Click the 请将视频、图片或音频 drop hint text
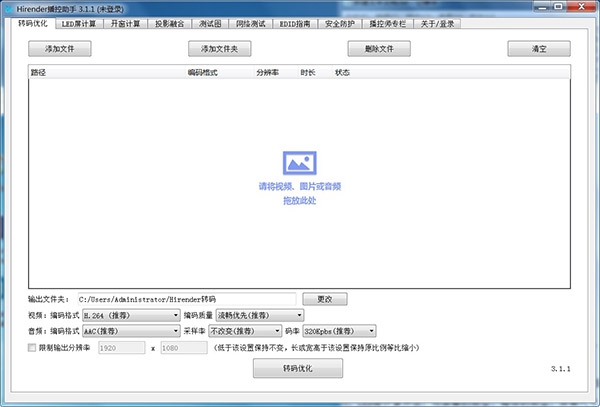The height and width of the screenshot is (407, 600). pyautogui.click(x=300, y=186)
